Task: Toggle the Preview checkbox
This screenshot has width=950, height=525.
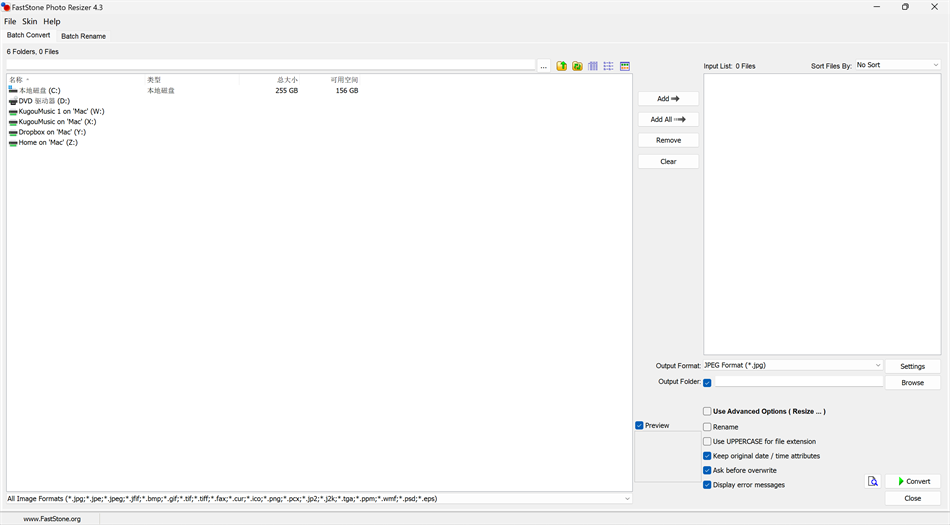Action: 639,426
